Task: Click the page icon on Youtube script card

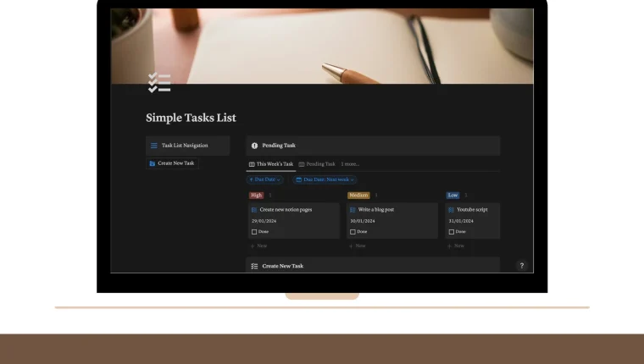Action: tap(451, 209)
